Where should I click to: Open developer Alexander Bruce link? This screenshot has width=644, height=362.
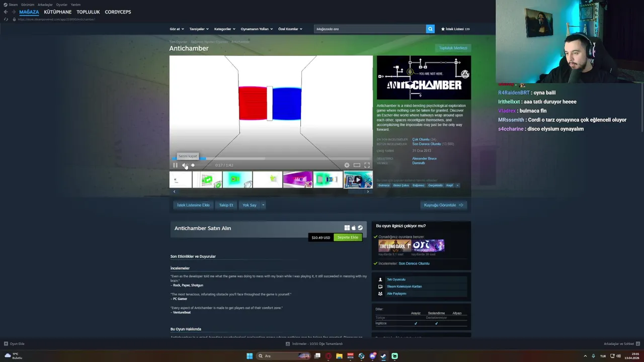[424, 158]
